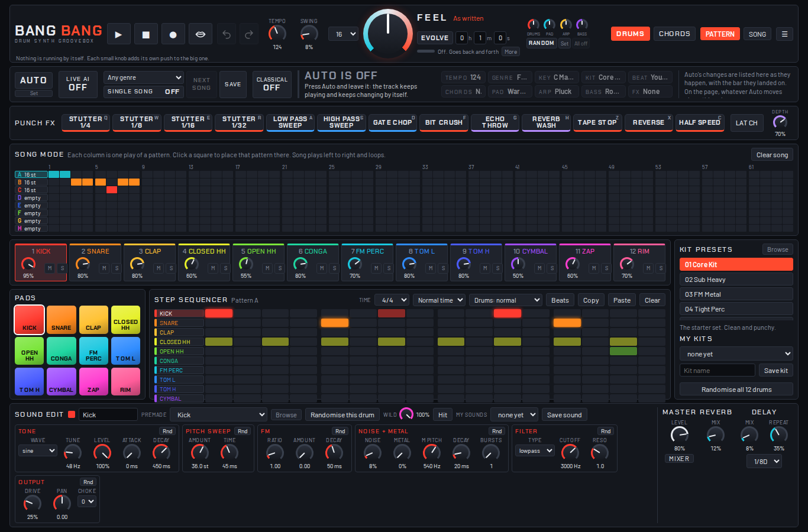808x532 pixels.
Task: Click the round record button
Action: pyautogui.click(x=173, y=34)
